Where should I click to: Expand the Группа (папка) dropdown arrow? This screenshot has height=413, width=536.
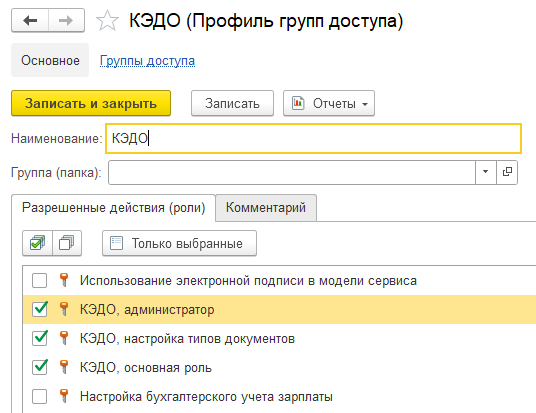(485, 172)
